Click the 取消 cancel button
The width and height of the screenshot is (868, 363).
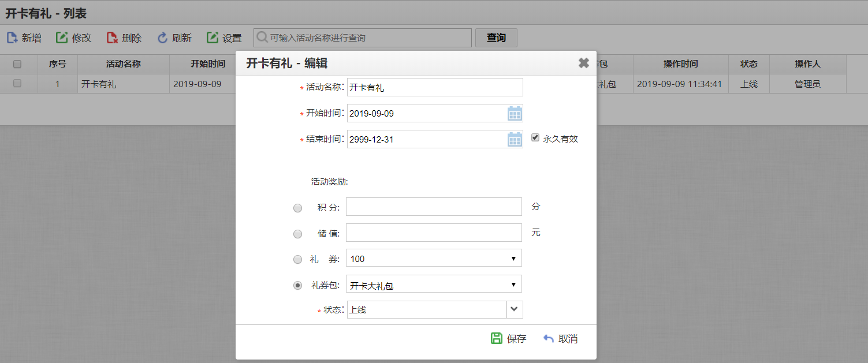pyautogui.click(x=560, y=339)
